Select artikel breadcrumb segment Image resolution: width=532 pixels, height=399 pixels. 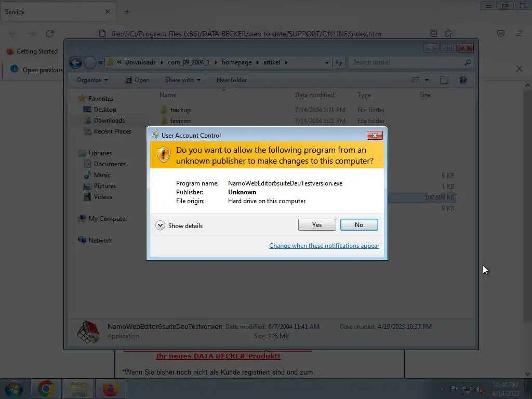pos(271,62)
